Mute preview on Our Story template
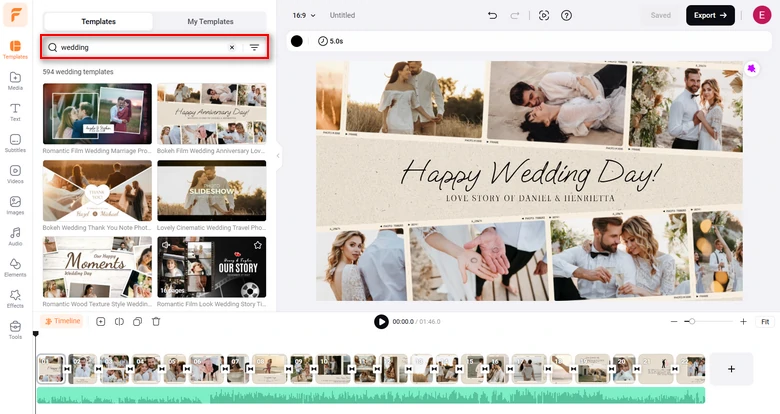Image resolution: width=780 pixels, height=414 pixels. [x=166, y=245]
